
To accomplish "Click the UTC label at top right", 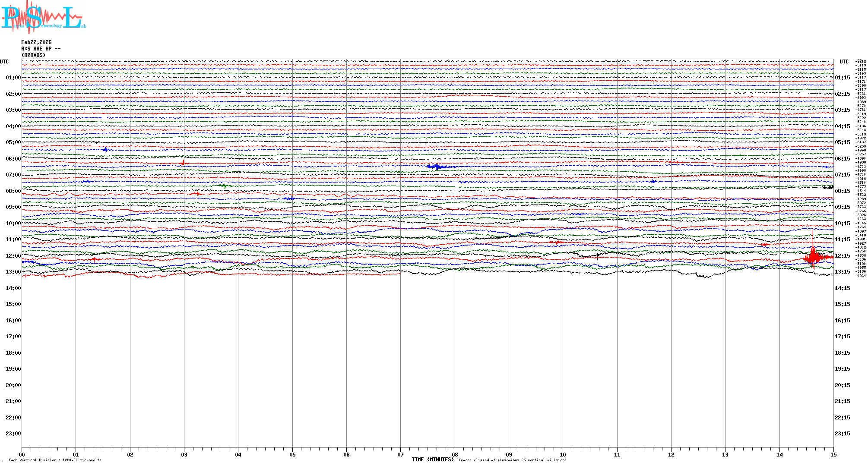I will click(x=844, y=62).
